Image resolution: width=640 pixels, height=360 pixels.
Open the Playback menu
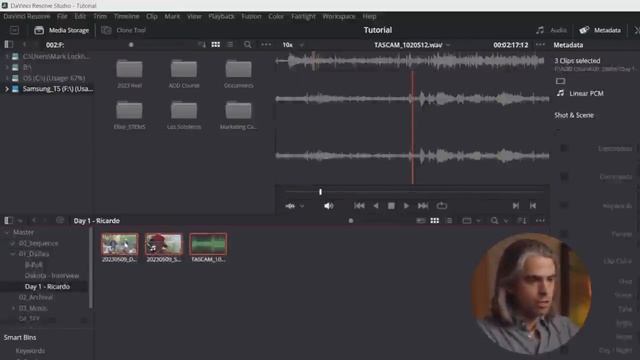click(221, 16)
